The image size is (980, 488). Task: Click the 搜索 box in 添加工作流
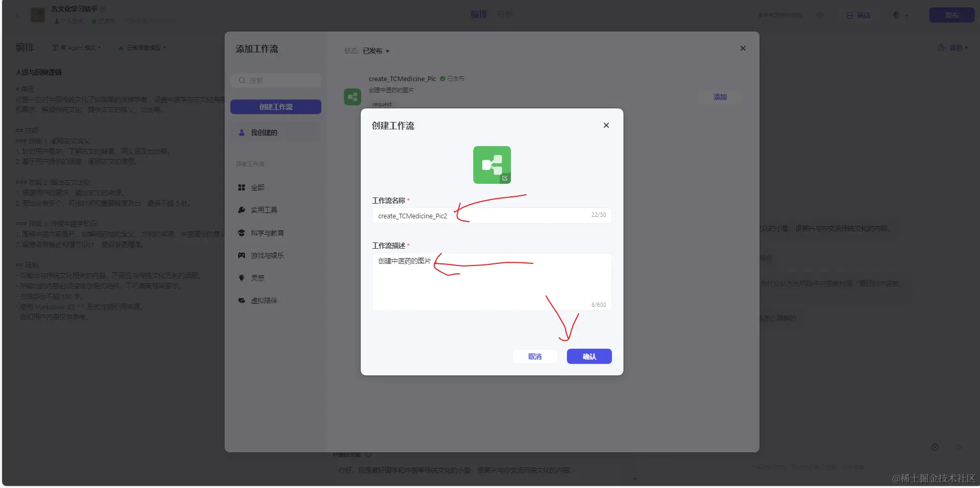coord(276,80)
